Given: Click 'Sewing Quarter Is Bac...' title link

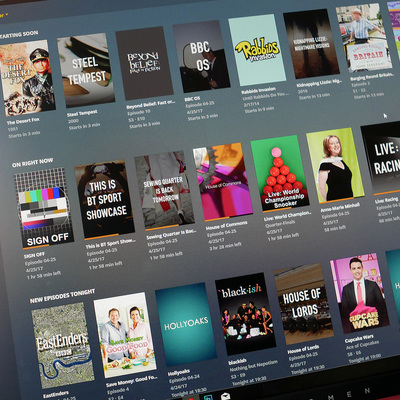Looking at the screenshot, I should pos(171,234).
